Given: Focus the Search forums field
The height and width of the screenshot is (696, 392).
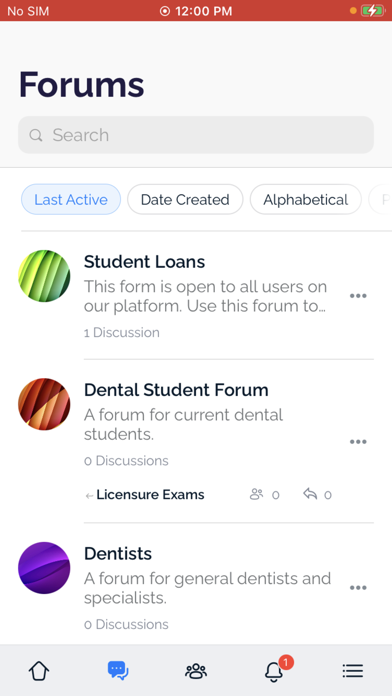Looking at the screenshot, I should point(196,135).
